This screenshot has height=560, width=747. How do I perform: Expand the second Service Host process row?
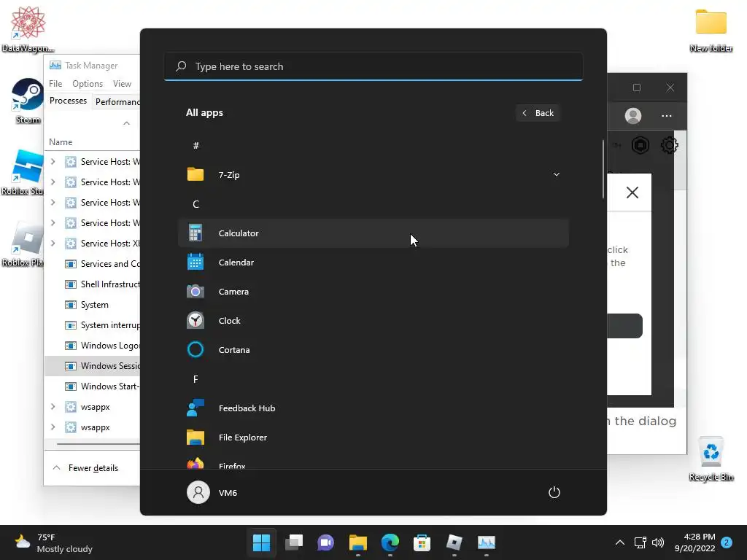pyautogui.click(x=53, y=182)
